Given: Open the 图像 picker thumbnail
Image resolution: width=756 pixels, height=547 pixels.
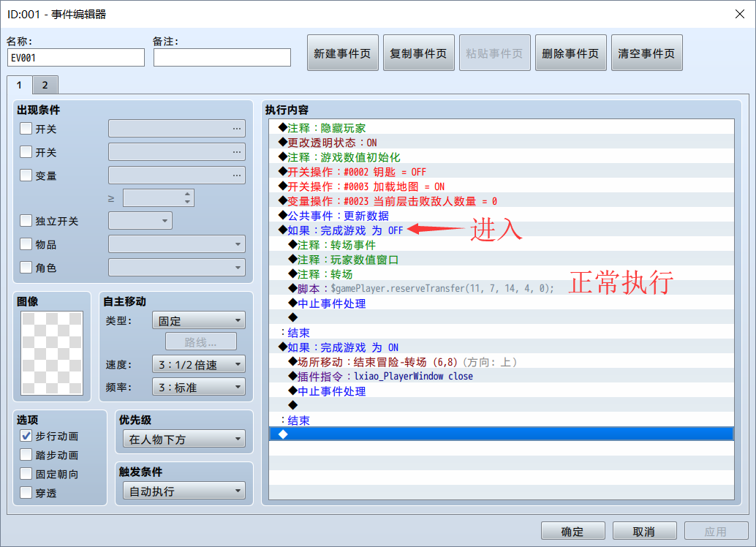Looking at the screenshot, I should 52,353.
